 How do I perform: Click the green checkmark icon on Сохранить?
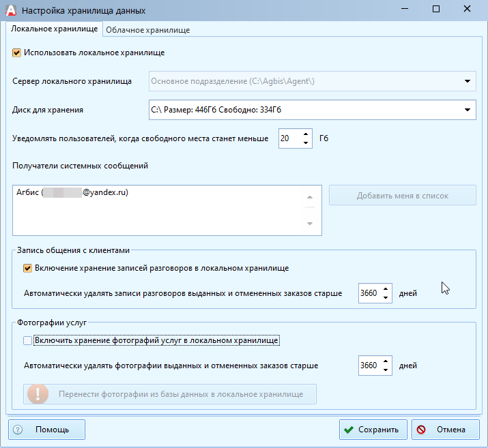(349, 430)
